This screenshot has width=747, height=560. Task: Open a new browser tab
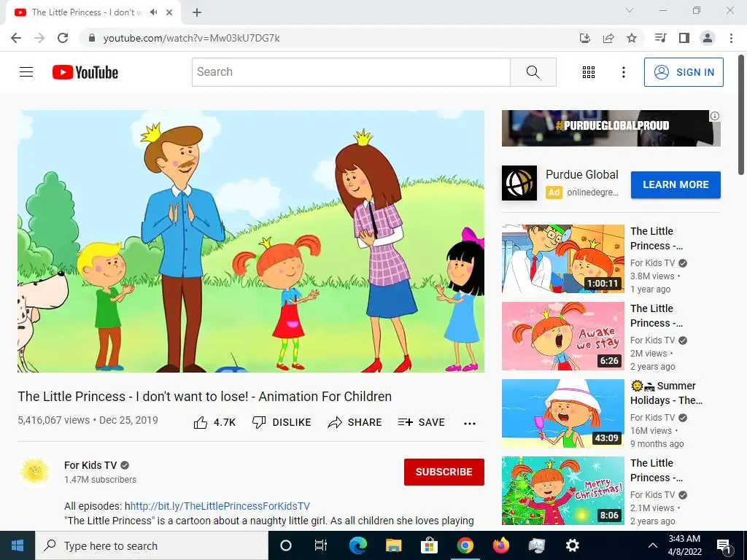pos(197,12)
